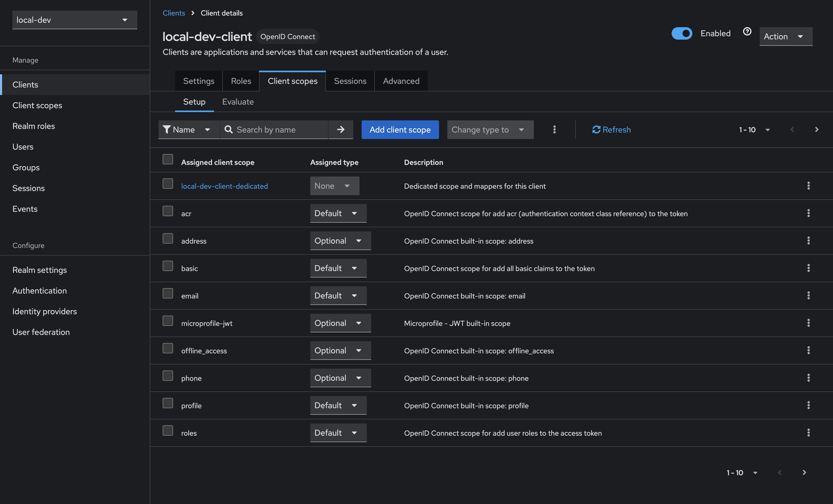Image resolution: width=833 pixels, height=504 pixels.
Task: Open the Change type to dropdown
Action: coord(490,129)
